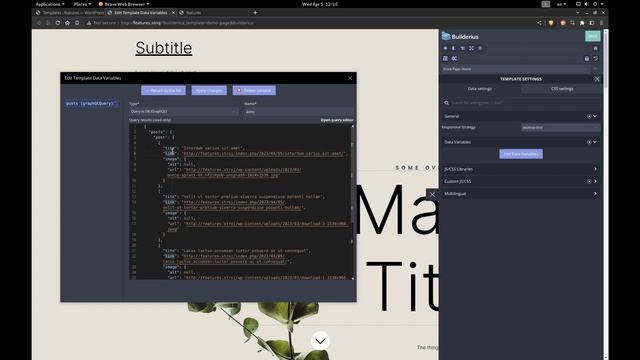Expand the Multilingual section
Viewport: 640px width, 360px height.
(521, 194)
